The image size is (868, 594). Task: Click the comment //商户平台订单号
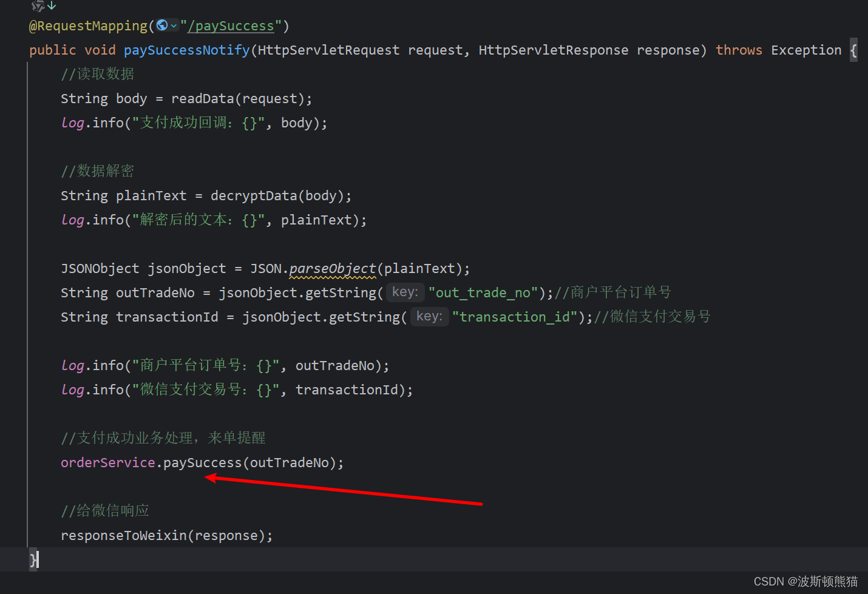613,292
